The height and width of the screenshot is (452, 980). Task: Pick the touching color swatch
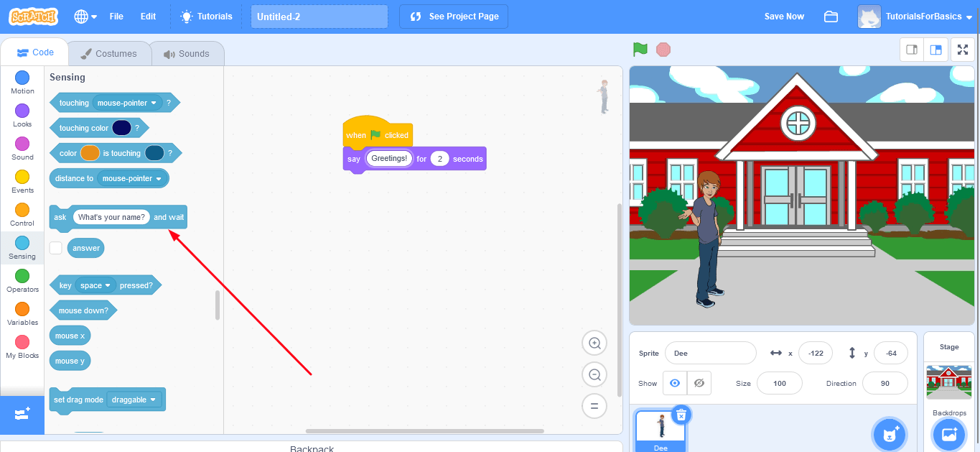(x=121, y=128)
